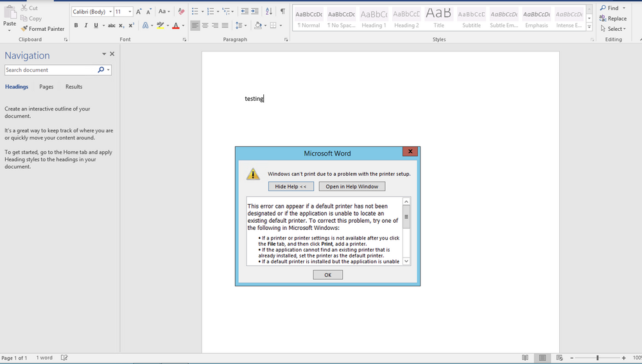Click OK in Microsoft Word dialog
The image size is (642, 364).
tap(327, 275)
